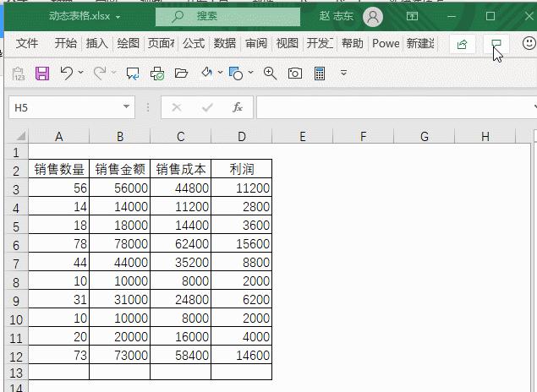Click the 销售数量 header cell
The image size is (537, 392).
[59, 169]
